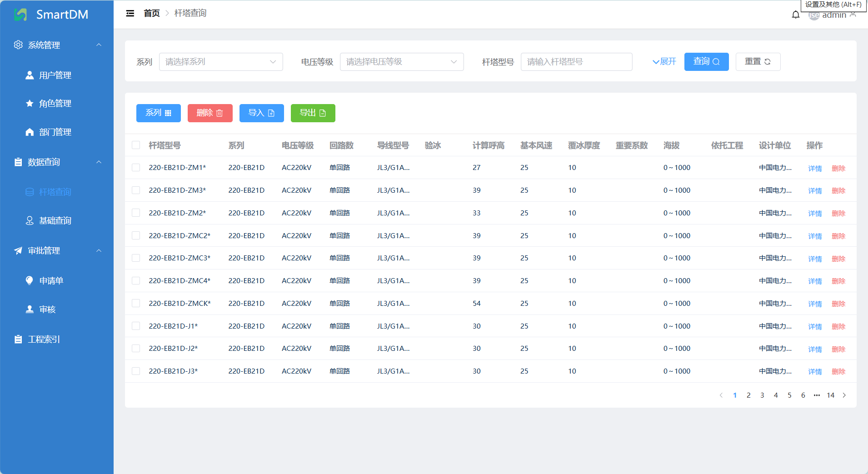Click 删除 for 220-EB21D-ZM3* row
868x474 pixels.
[838, 190]
